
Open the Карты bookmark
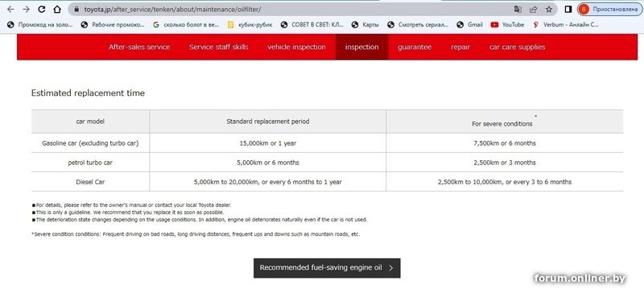click(365, 25)
